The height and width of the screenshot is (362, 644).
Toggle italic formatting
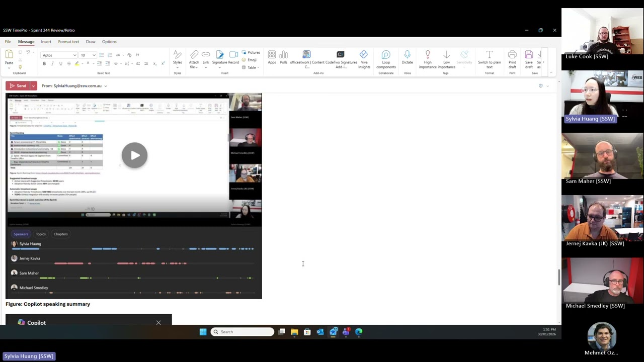pos(52,63)
